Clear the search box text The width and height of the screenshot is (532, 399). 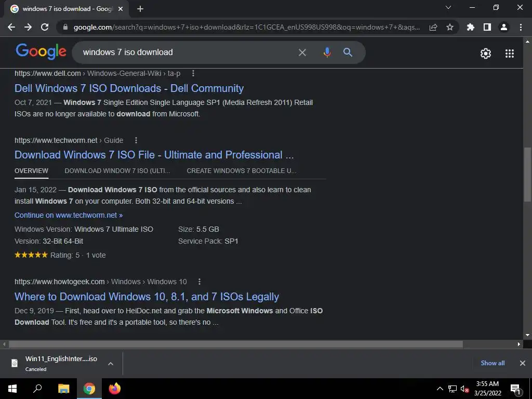click(x=302, y=52)
